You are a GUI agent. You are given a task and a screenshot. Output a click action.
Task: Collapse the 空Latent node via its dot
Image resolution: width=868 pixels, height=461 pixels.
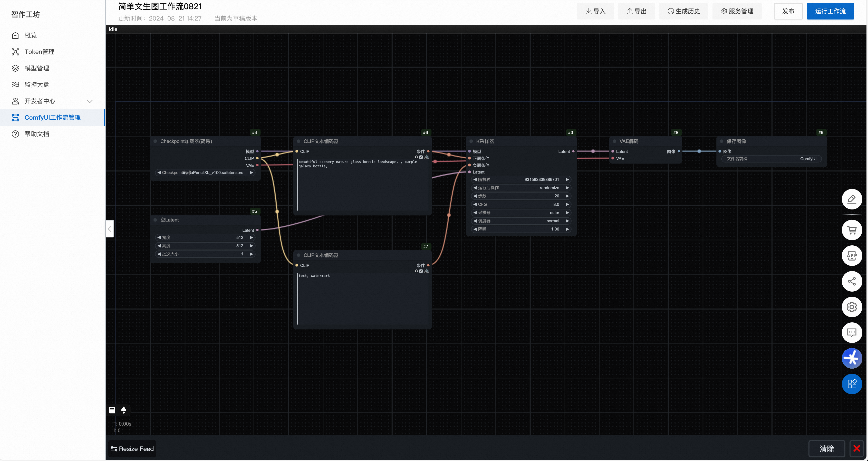[155, 220]
